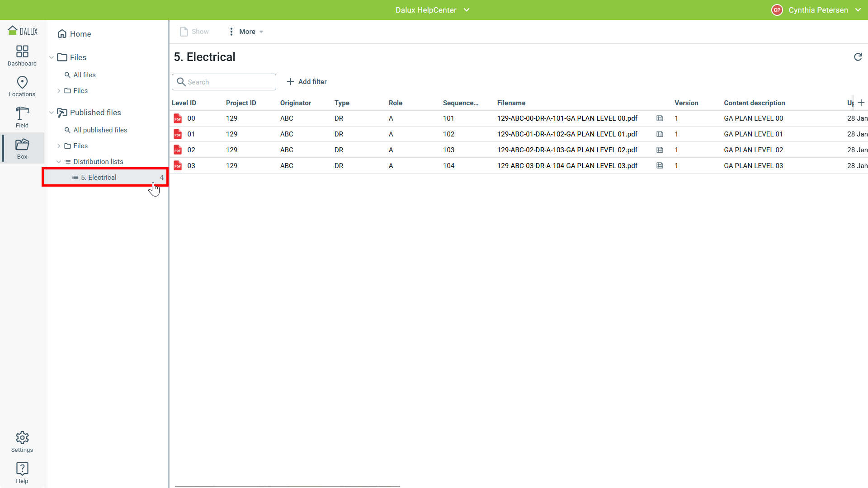868x488 pixels.
Task: Expand the Files subfolder under Published files
Action: [x=59, y=146]
